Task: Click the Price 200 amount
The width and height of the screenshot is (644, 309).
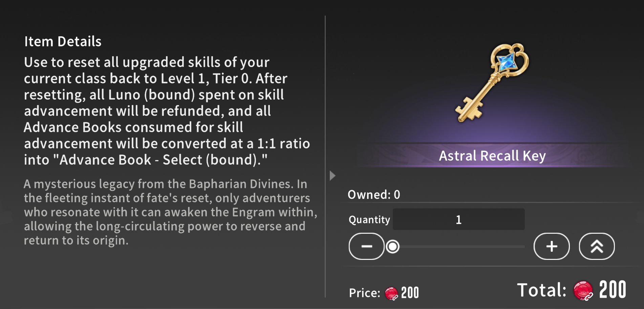Action: point(410,293)
